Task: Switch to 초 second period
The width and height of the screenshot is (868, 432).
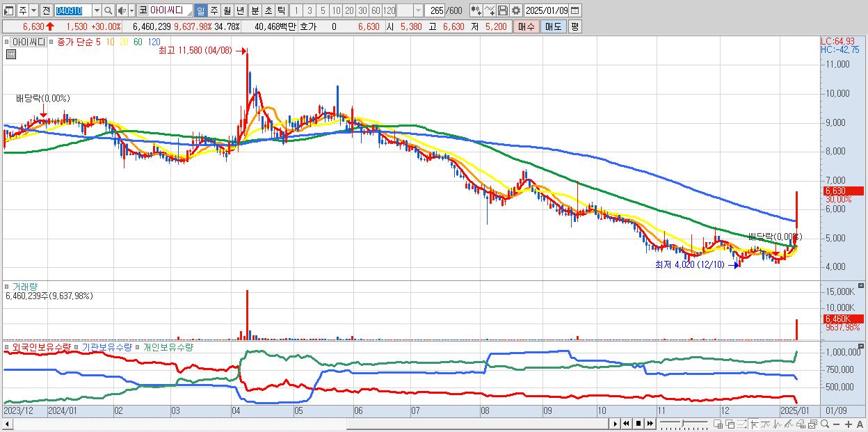Action: click(267, 10)
